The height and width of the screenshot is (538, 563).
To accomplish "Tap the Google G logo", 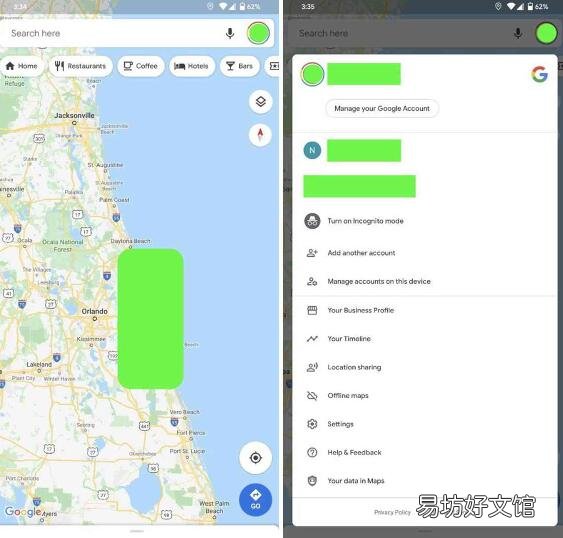I will coord(539,74).
